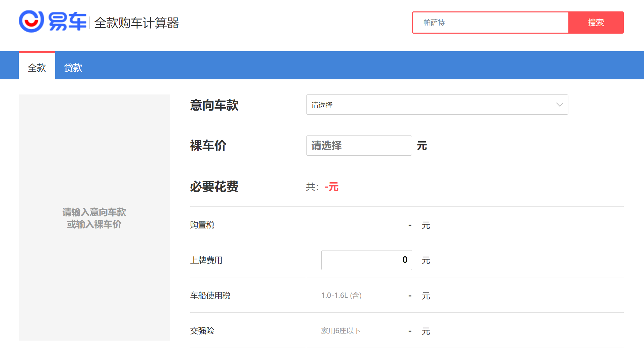Click the 购置税 row label
This screenshot has height=351, width=644.
[x=202, y=225]
